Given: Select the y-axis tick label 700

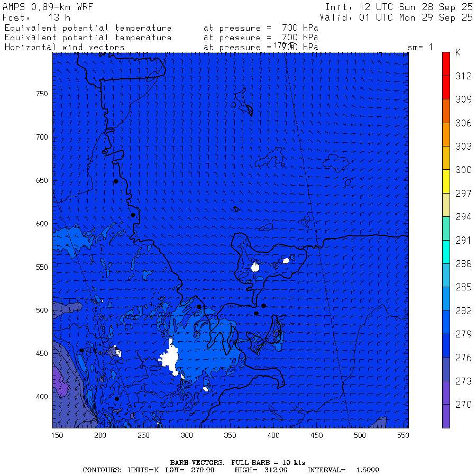Looking at the screenshot, I should click(42, 137).
